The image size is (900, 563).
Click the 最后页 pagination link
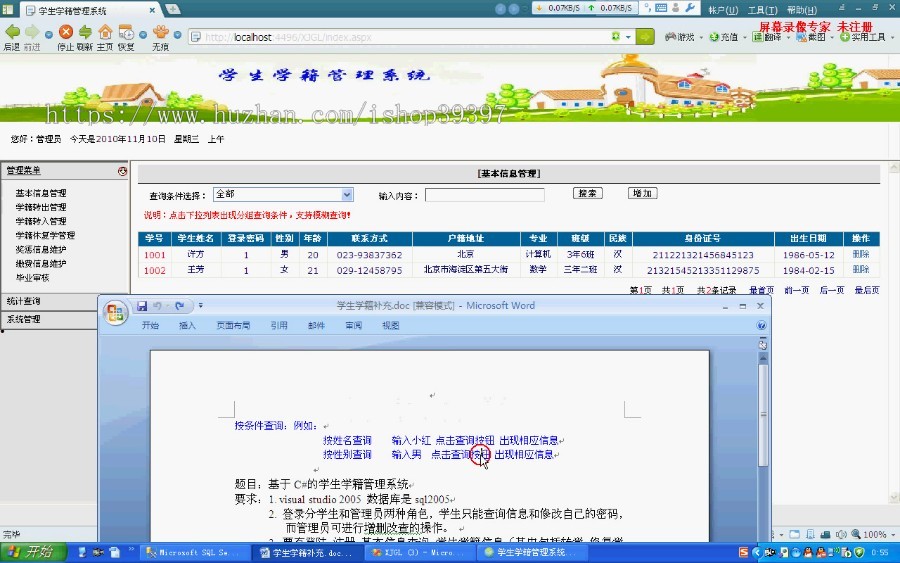click(867, 290)
